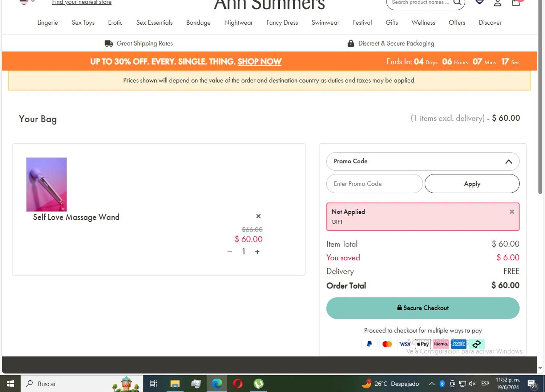Click the Visa payment icon

405,344
